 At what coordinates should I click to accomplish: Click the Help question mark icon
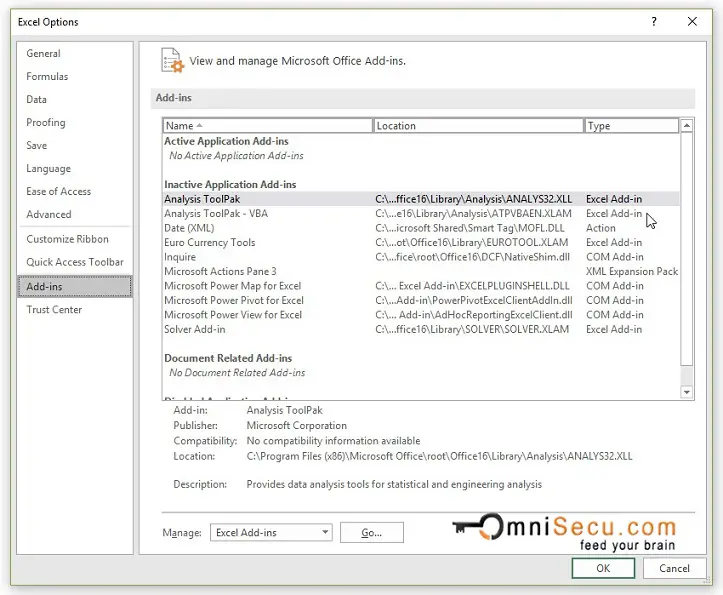point(654,21)
